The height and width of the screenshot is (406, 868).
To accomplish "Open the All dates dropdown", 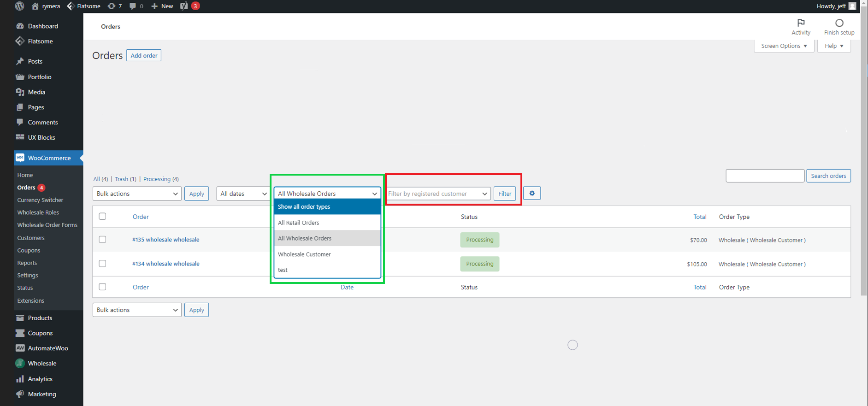I will click(x=243, y=194).
